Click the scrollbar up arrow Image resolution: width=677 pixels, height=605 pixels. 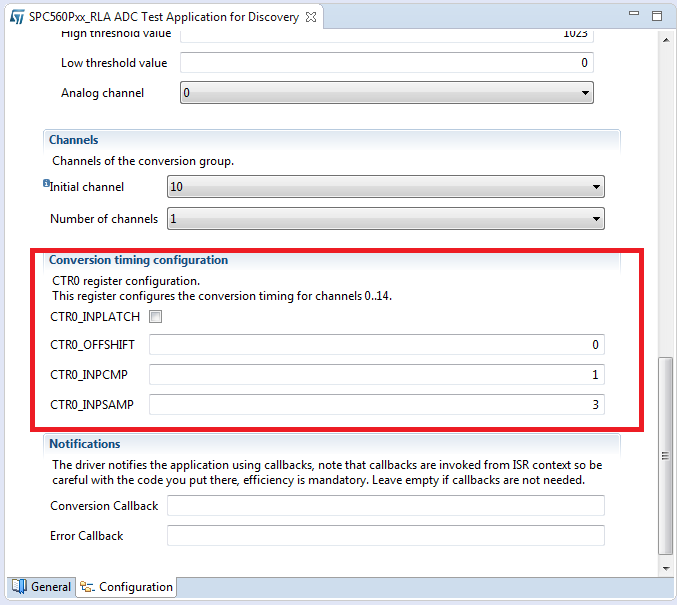pyautogui.click(x=666, y=40)
